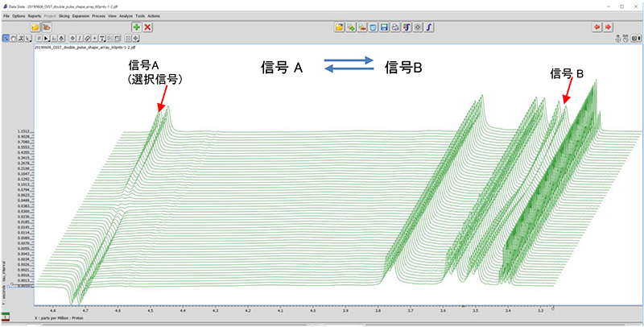Click the blue integral curve icon

(x=429, y=27)
